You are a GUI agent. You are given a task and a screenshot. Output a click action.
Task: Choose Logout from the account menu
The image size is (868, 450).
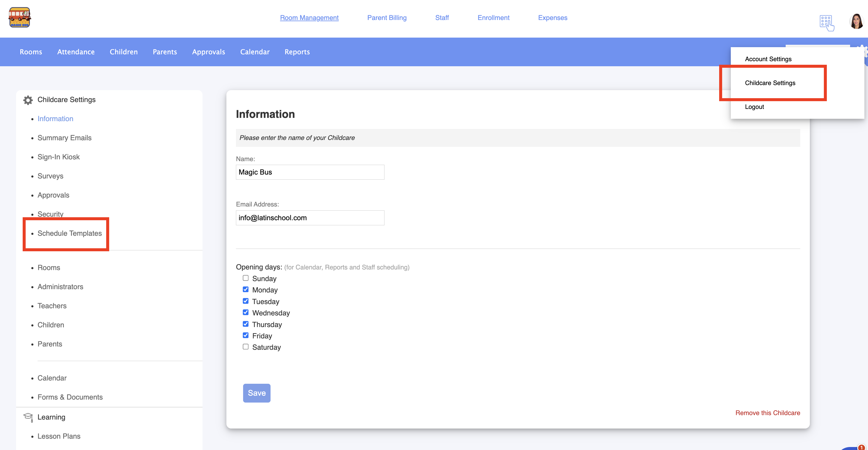754,107
